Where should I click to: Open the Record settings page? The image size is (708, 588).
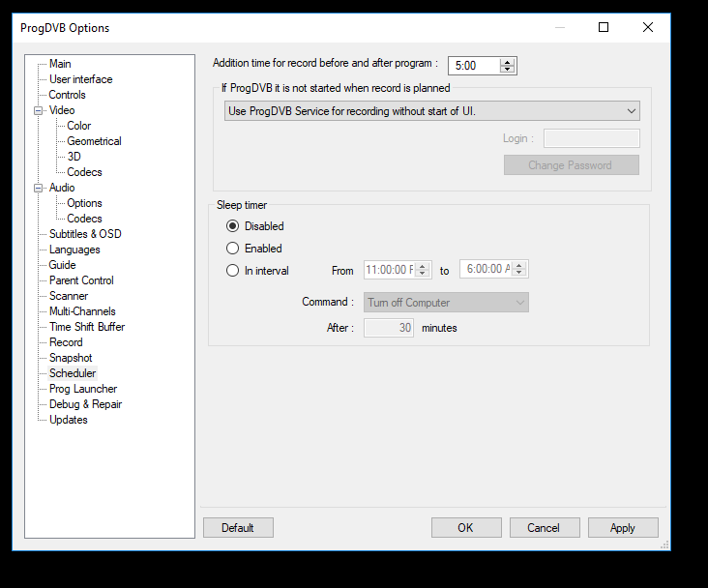point(66,342)
